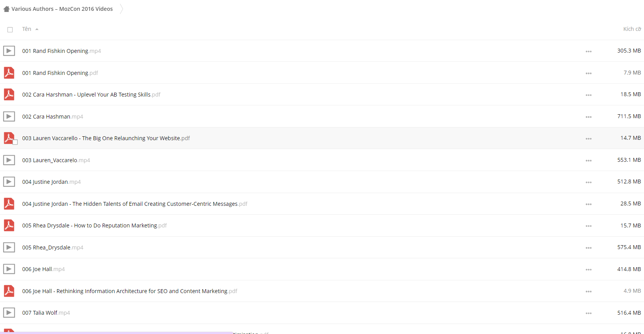Screen dimensions: 644x334
Task: Click video icon for 004 Justine Jordan.mp4
Action: click(9, 181)
